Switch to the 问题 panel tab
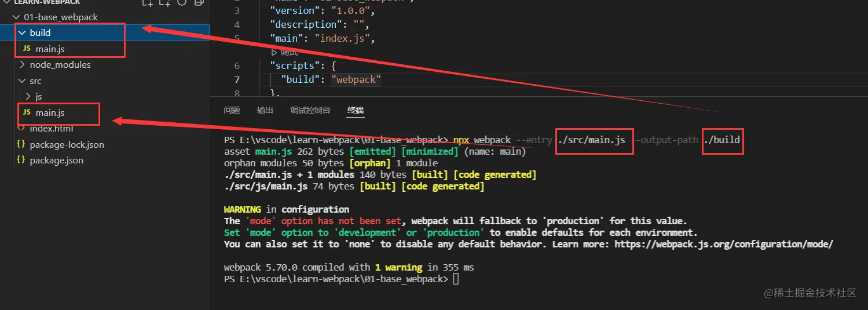The height and width of the screenshot is (310, 868). [232, 110]
